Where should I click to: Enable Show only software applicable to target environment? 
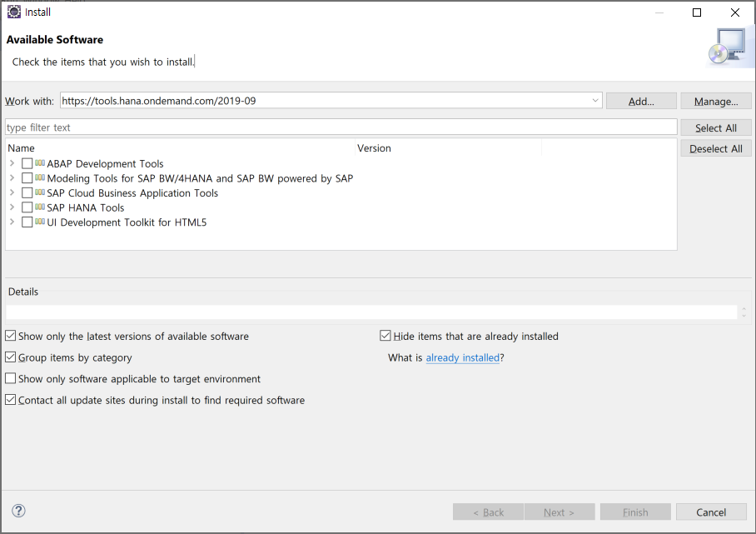(x=10, y=378)
